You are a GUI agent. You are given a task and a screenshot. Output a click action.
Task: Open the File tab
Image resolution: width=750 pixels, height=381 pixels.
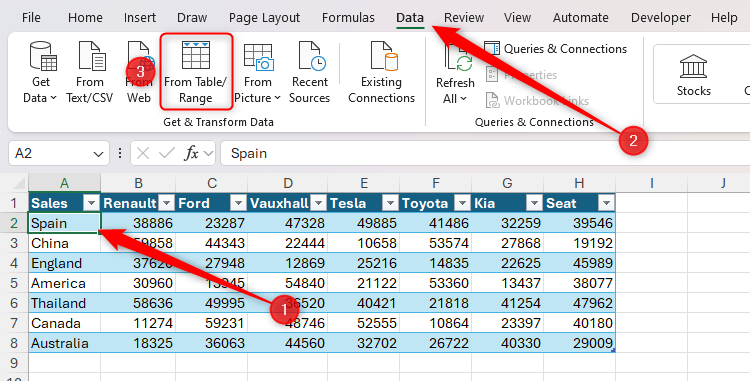pos(31,18)
